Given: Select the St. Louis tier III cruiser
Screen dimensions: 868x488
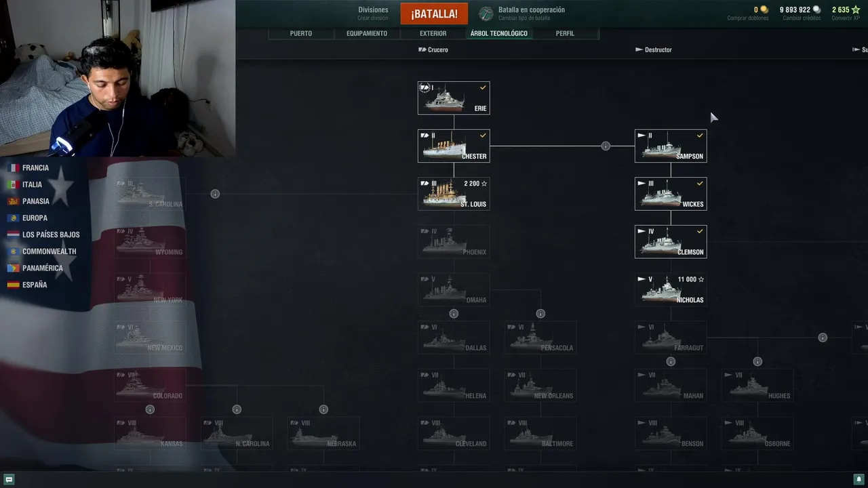Looking at the screenshot, I should (454, 194).
